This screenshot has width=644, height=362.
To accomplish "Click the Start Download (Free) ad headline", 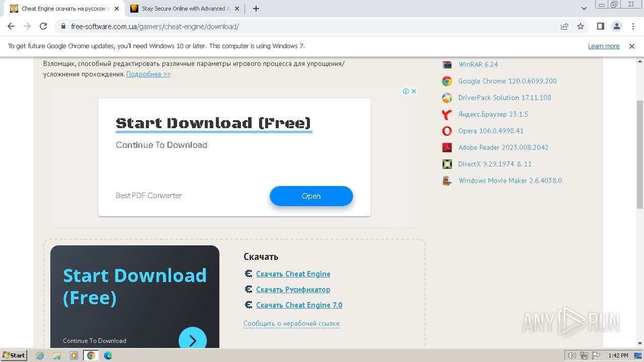I will pos(213,123).
